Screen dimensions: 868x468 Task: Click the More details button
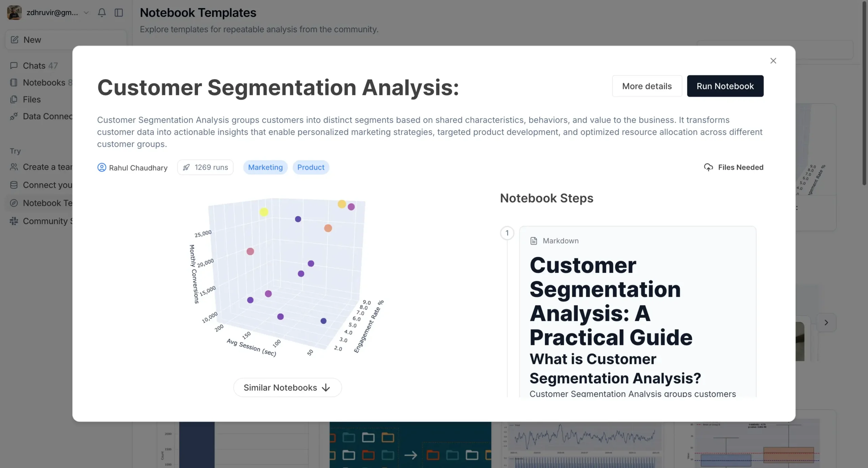647,86
